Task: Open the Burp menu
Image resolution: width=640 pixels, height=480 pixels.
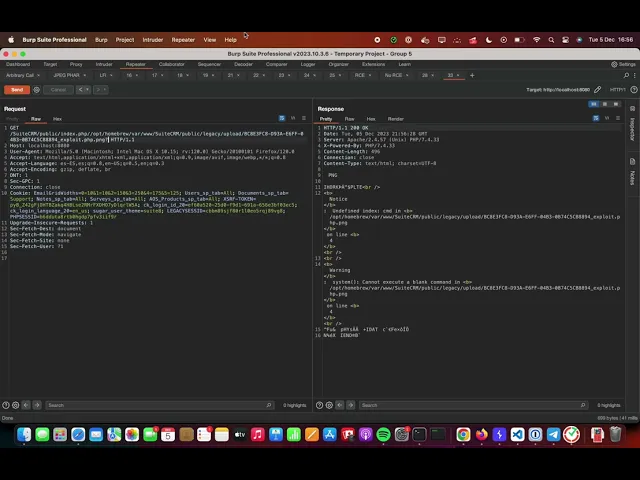Action: point(101,40)
